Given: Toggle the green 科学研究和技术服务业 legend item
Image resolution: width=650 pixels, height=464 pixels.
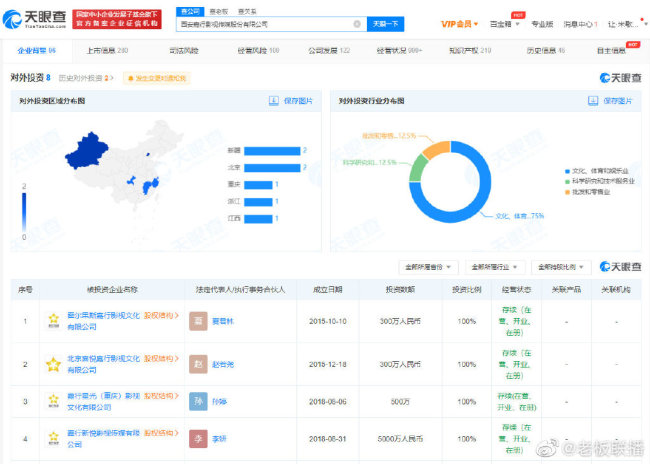Looking at the screenshot, I should 599,181.
